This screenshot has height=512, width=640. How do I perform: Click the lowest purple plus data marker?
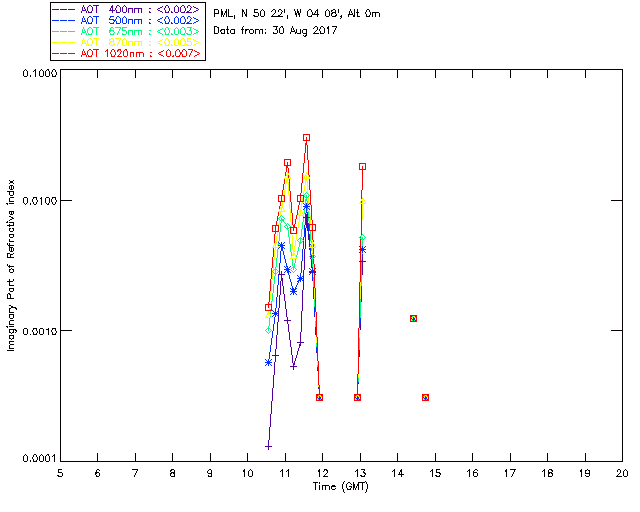click(268, 446)
